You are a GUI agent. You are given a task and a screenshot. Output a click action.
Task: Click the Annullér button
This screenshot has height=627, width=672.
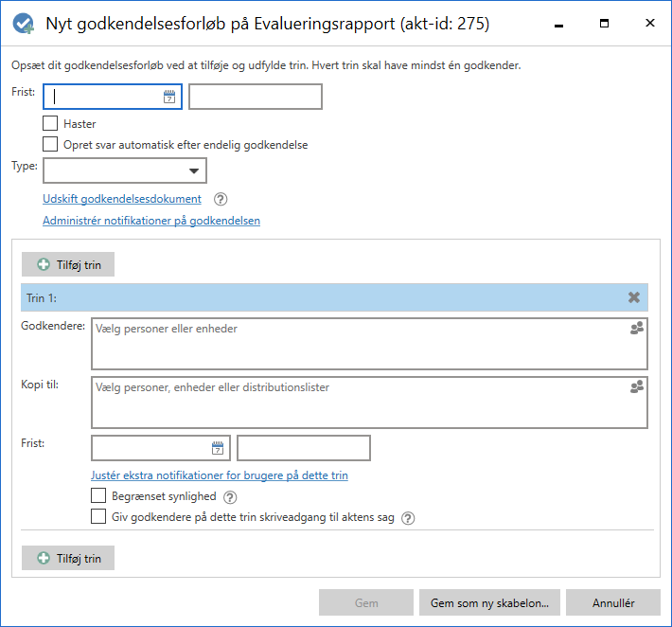click(613, 602)
